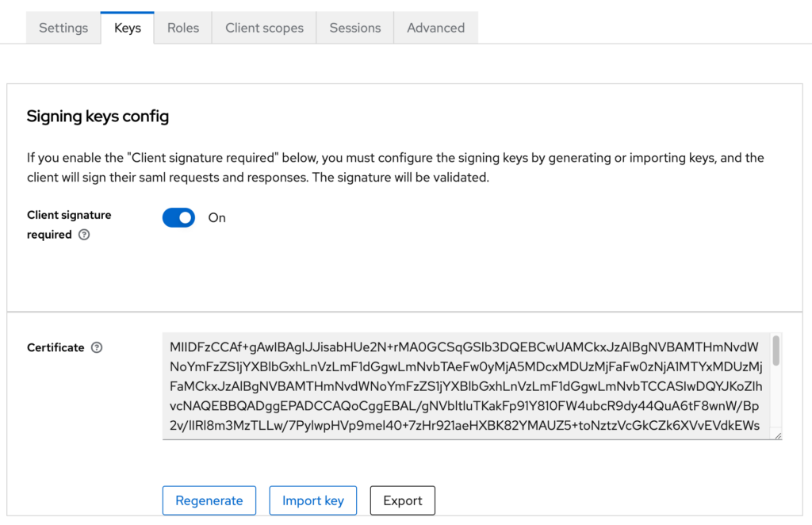Export the certificate
This screenshot has height=525, width=812.
click(402, 500)
